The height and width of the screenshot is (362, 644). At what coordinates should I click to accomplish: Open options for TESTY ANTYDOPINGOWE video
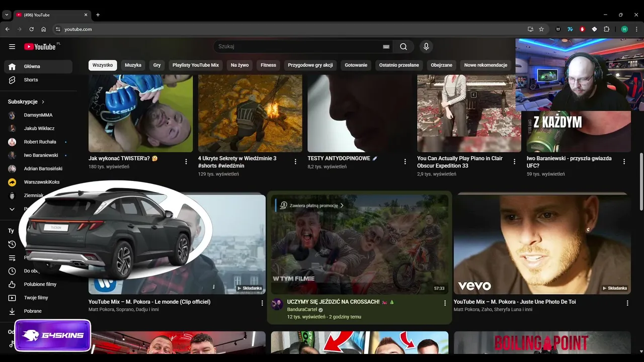(405, 162)
